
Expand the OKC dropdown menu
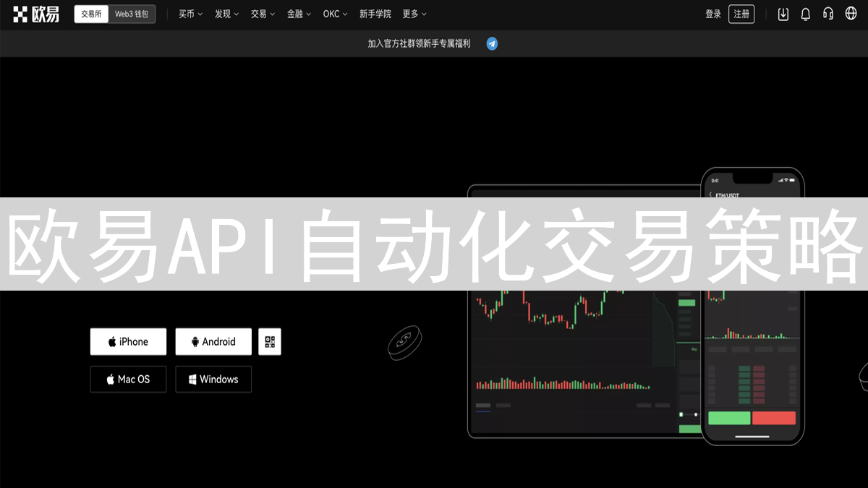(x=336, y=14)
